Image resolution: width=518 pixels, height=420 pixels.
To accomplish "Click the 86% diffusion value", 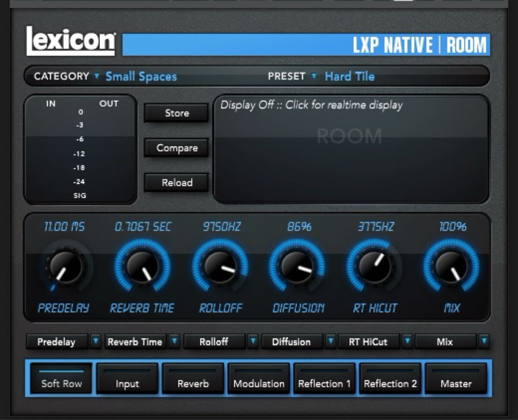I will pyautogui.click(x=299, y=227).
